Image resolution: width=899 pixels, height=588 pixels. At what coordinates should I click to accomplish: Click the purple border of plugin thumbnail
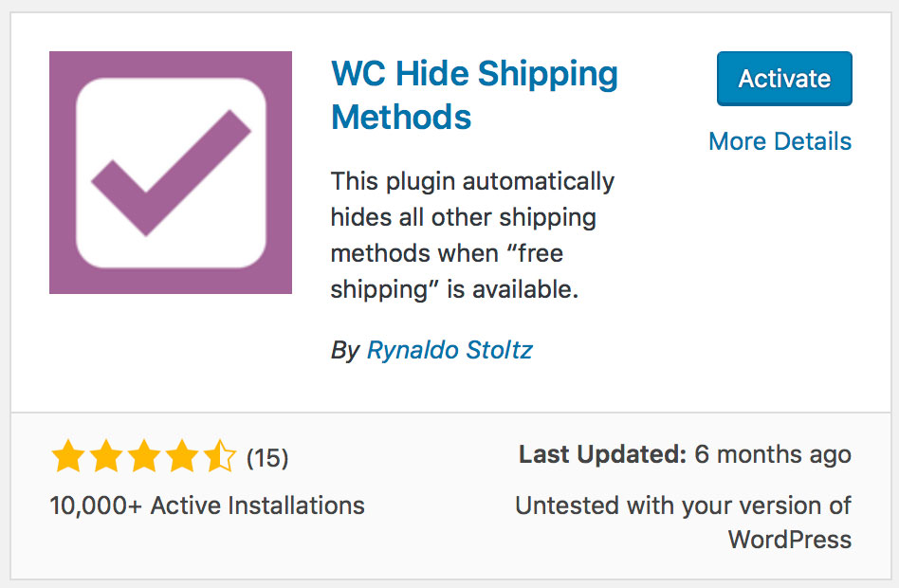point(61,173)
